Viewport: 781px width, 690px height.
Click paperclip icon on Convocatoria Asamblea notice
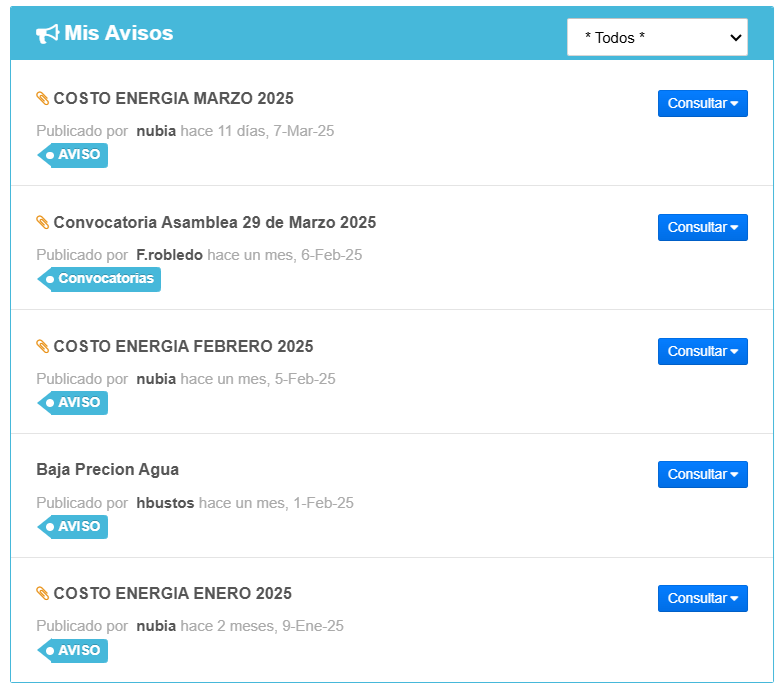(x=42, y=223)
